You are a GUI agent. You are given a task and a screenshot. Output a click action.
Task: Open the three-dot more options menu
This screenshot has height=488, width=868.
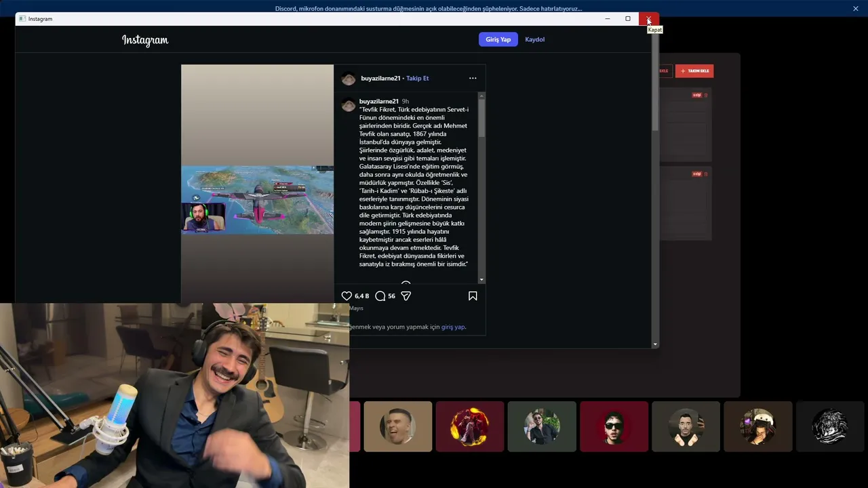(473, 78)
